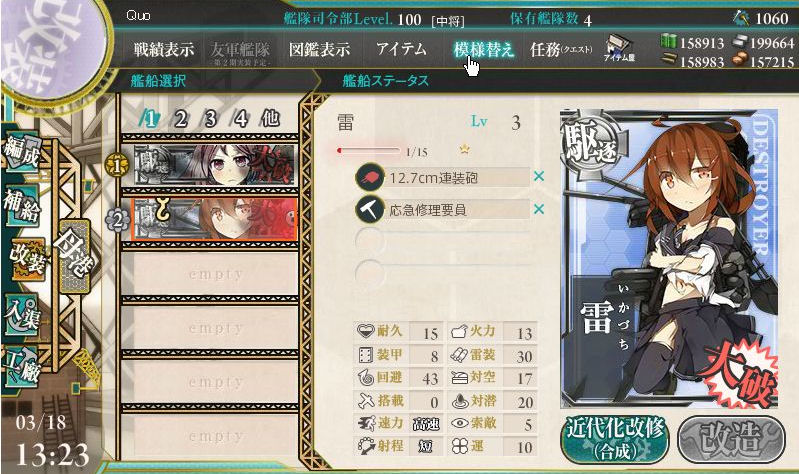This screenshot has width=799, height=474.
Task: Open the 編成 fleet organization side icon
Action: pos(22,152)
